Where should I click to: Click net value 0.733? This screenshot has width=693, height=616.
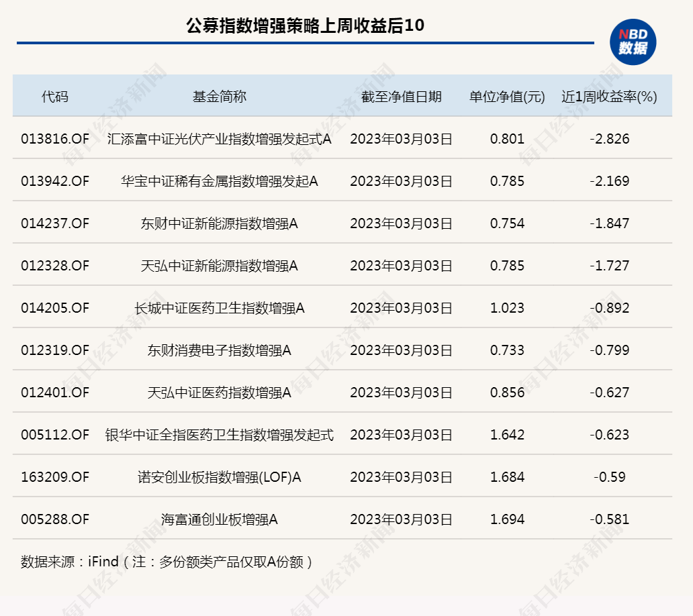[x=507, y=350]
